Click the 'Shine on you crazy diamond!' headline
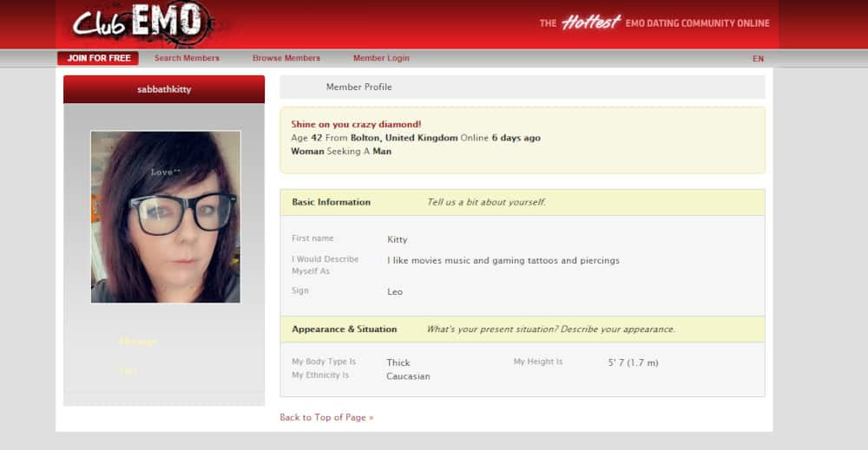Viewport: 868px width, 450px height. pos(356,124)
